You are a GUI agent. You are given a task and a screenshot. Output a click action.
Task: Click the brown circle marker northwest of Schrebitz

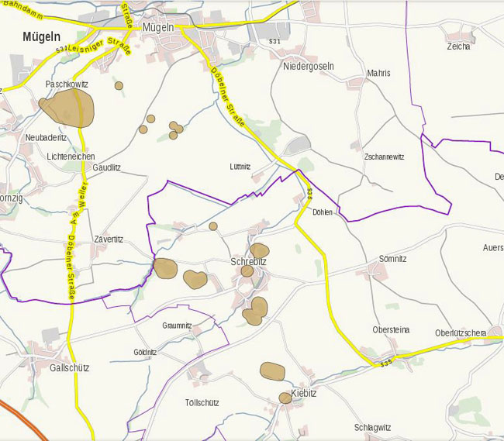coord(213,226)
